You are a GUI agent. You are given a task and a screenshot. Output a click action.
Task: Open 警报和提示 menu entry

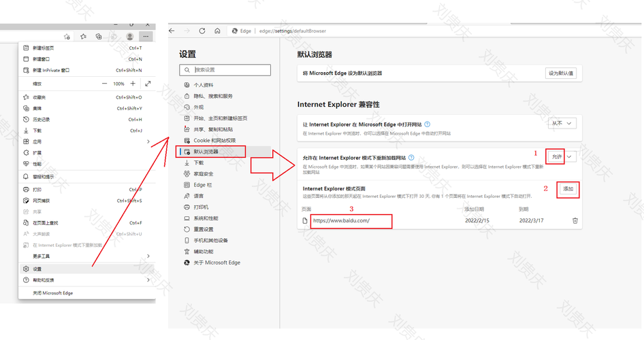point(86,177)
